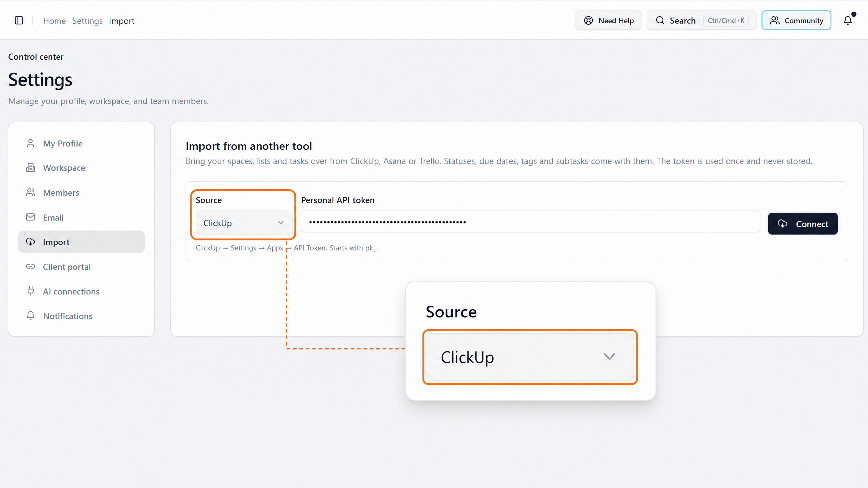Click the Connect button
This screenshot has height=488, width=868.
[803, 224]
